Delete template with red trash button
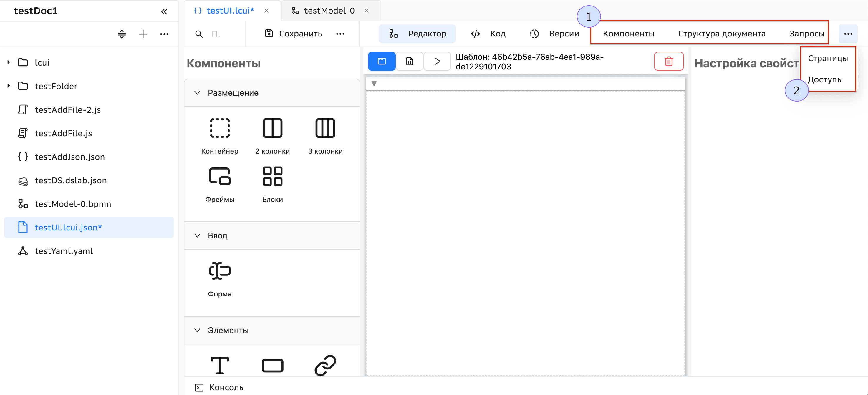The image size is (868, 395). click(x=669, y=61)
